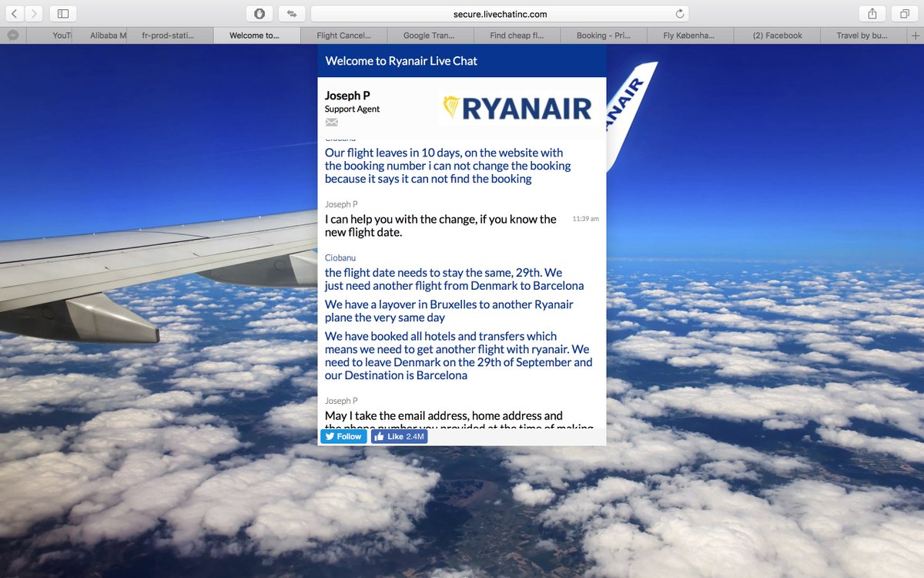Switch to Find cheap fl... tab
This screenshot has width=924, height=578.
click(517, 35)
